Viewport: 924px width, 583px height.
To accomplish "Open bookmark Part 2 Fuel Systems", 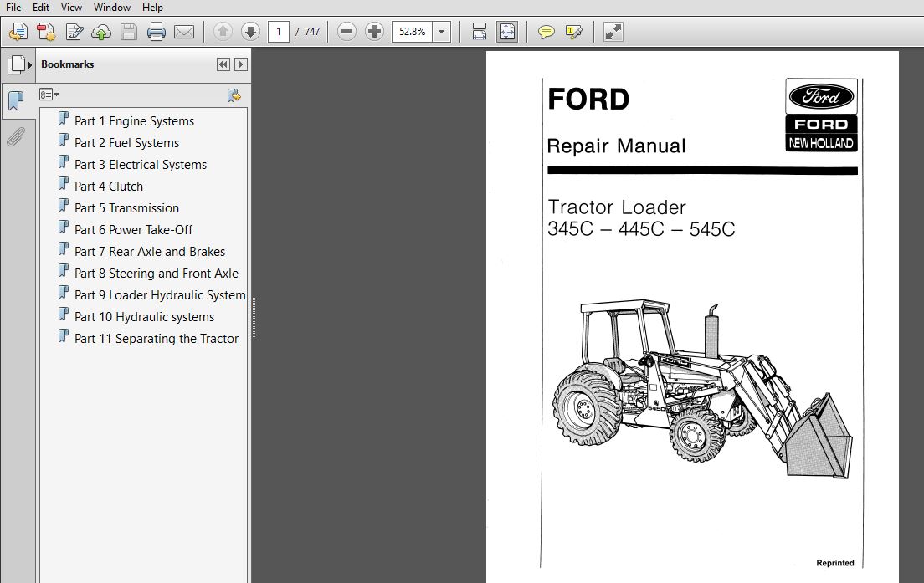I will click(x=126, y=143).
